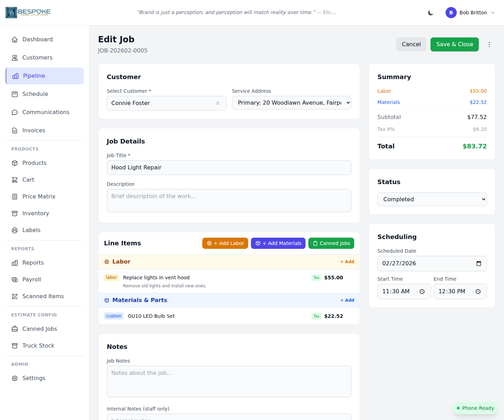Open the Inventory sidebar icon
504x420 pixels.
click(x=15, y=213)
